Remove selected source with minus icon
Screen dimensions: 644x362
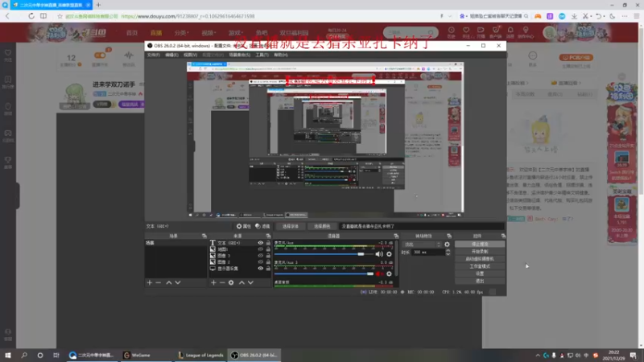coord(222,282)
